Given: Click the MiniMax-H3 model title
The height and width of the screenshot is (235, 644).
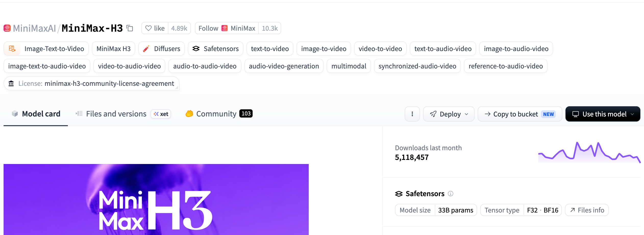Looking at the screenshot, I should 92,28.
